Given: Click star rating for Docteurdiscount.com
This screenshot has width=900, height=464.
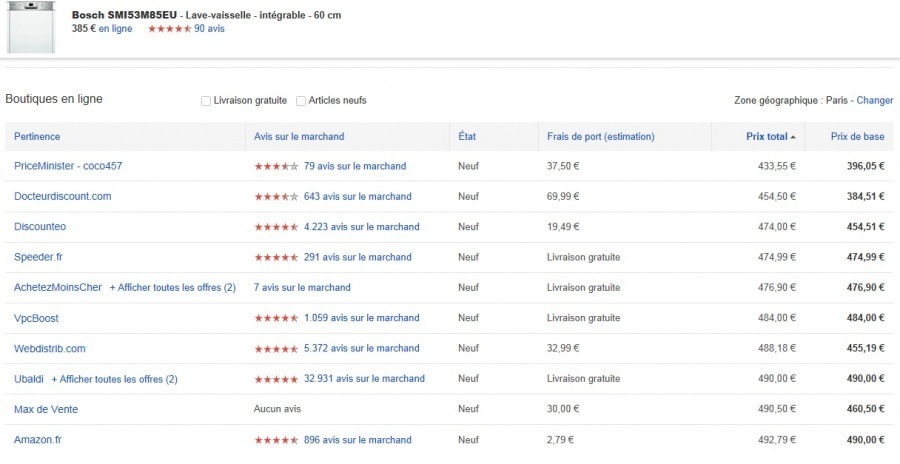Looking at the screenshot, I should point(276,197).
